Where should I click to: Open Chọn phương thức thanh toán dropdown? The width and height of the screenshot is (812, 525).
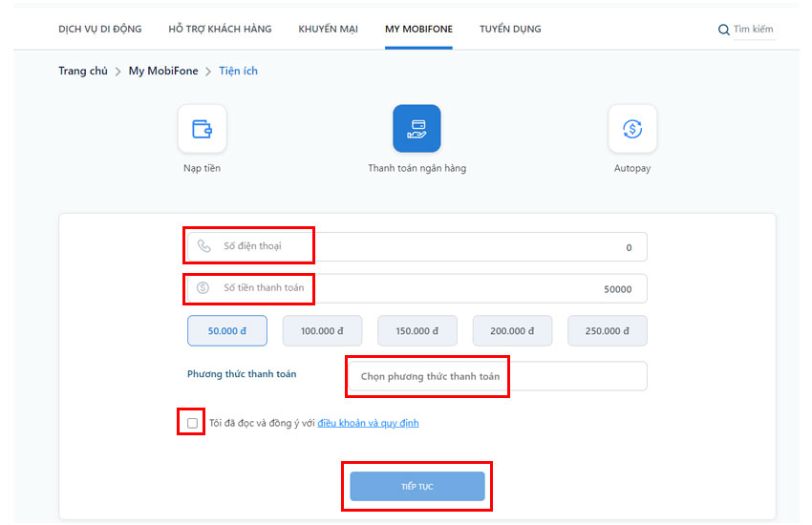[x=497, y=376]
